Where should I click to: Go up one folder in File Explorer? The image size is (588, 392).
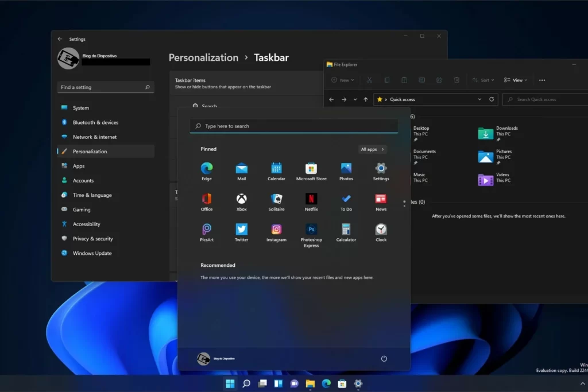point(366,99)
